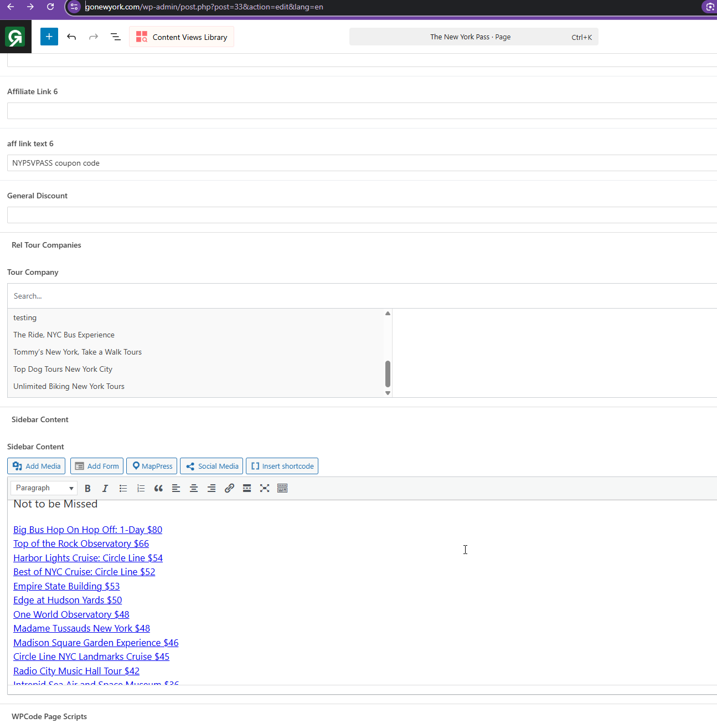Click the General Discount input field
The height and width of the screenshot is (728, 717).
(362, 215)
